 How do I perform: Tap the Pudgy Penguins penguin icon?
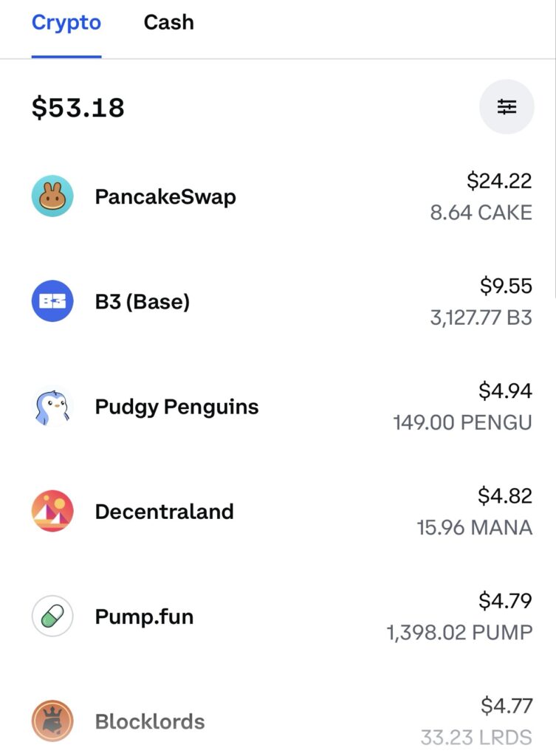coord(52,406)
